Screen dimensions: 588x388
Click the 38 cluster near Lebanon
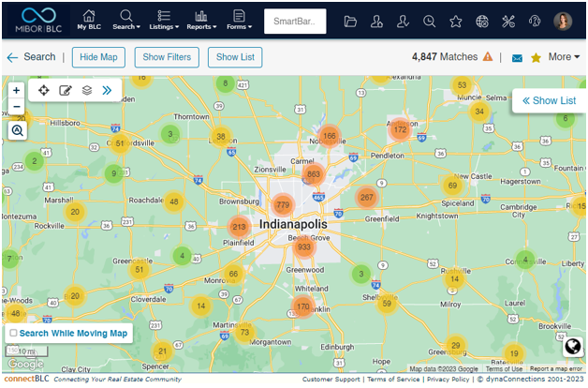(221, 137)
